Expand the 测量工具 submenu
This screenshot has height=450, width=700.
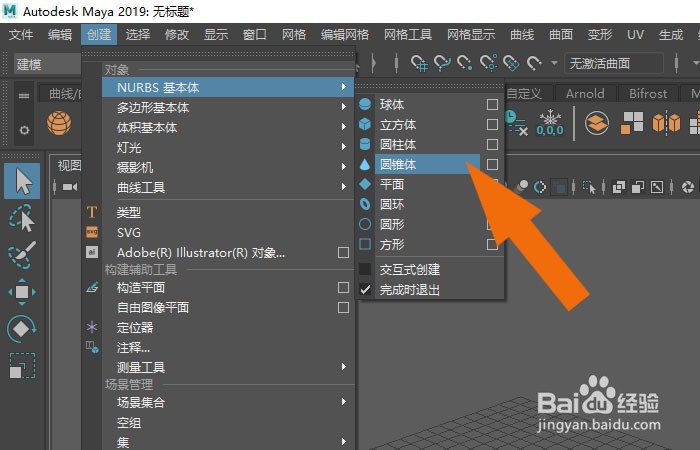(228, 367)
